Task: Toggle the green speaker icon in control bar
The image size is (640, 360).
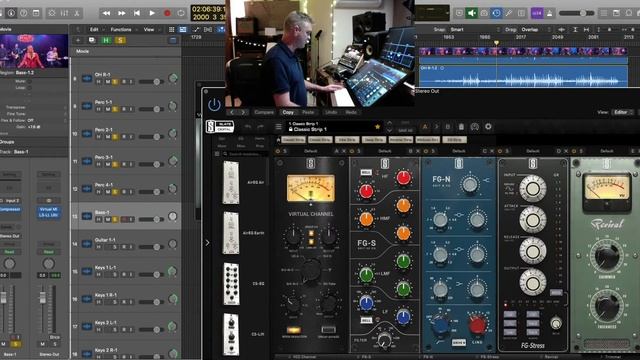Action: point(472,13)
